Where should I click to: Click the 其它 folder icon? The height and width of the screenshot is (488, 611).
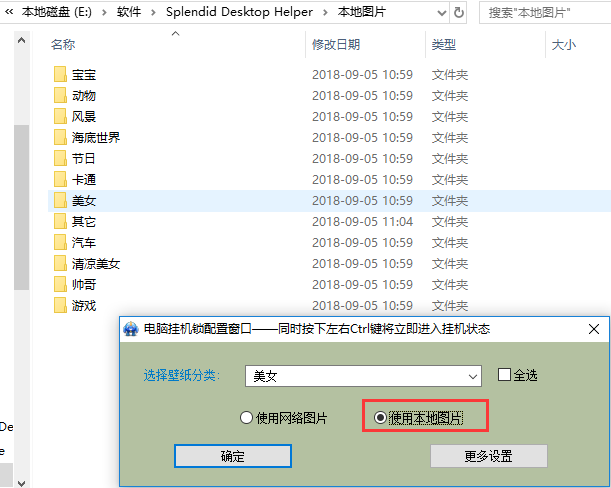60,221
